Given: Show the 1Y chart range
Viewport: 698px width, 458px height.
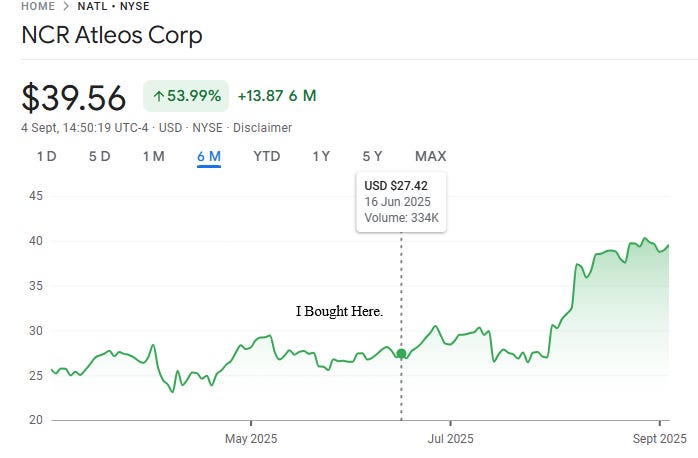Looking at the screenshot, I should (x=321, y=156).
